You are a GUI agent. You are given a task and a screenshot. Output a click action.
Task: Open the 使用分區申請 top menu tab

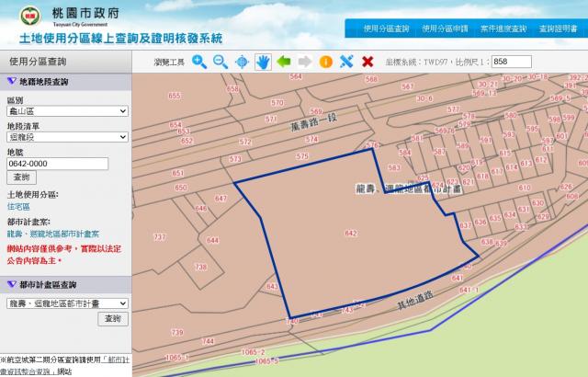[444, 29]
